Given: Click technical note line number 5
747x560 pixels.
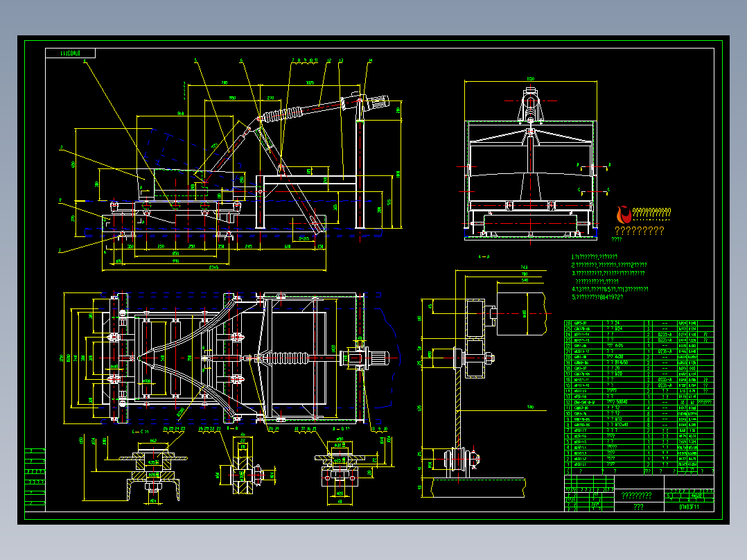Looking at the screenshot, I should click(x=597, y=297).
